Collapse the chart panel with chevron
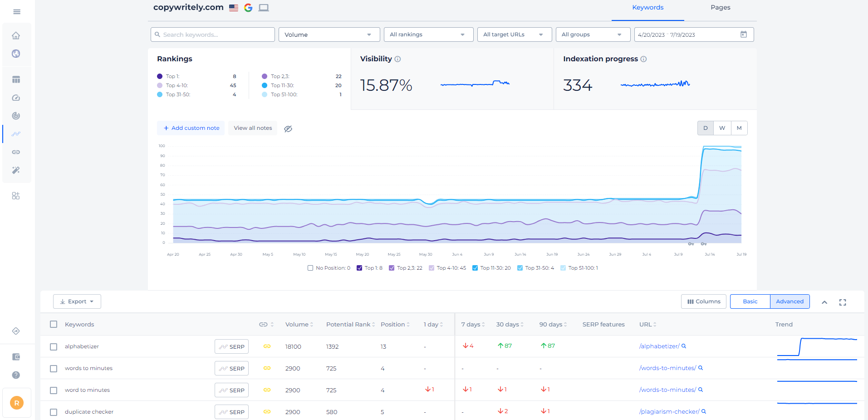The width and height of the screenshot is (868, 420). pos(824,302)
